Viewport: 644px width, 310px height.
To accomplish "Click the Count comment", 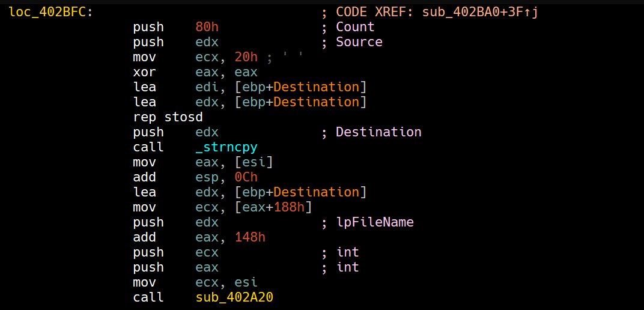I will 355,27.
